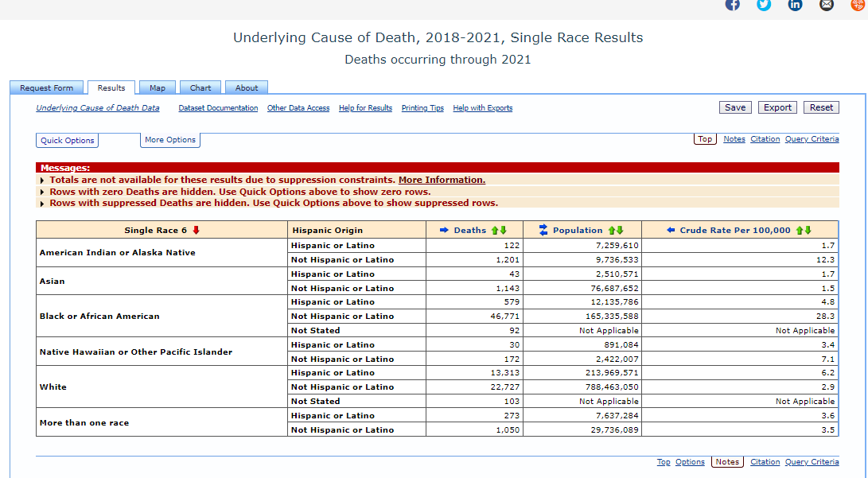868x478 pixels.
Task: Sort Deaths column descending with down arrow
Action: (x=503, y=230)
